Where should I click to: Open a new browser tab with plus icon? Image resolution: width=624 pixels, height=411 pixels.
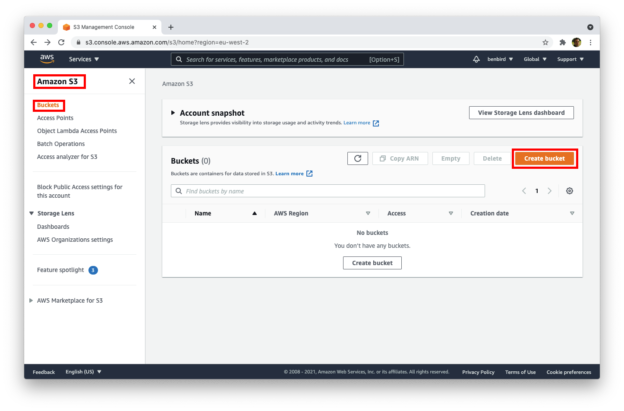[x=171, y=27]
